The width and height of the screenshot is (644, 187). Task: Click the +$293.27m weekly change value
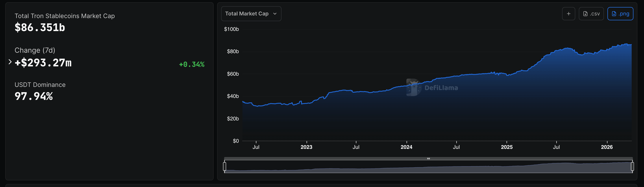point(43,63)
